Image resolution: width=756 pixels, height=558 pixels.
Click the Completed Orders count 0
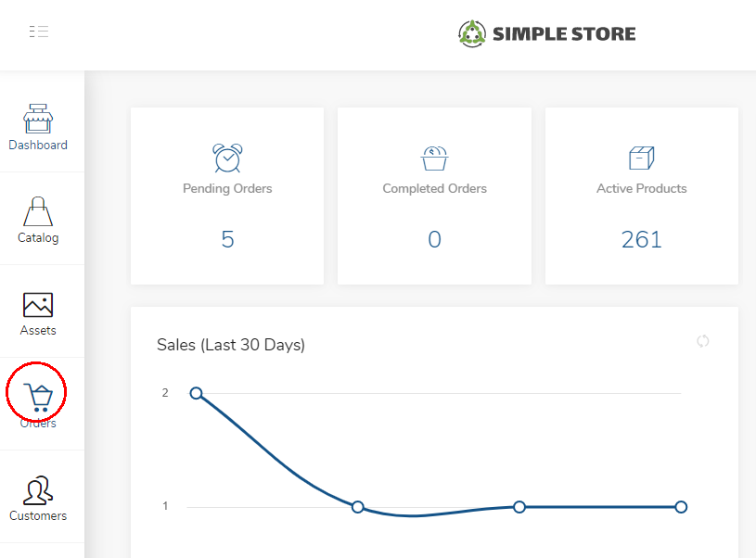(434, 239)
